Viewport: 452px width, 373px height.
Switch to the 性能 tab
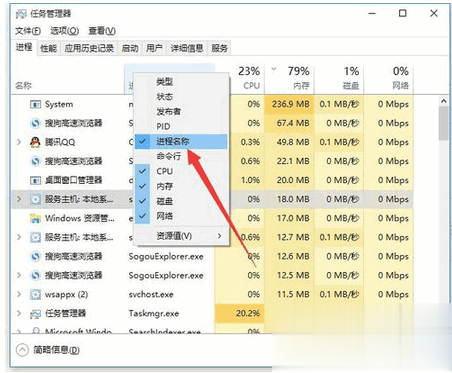coord(48,48)
